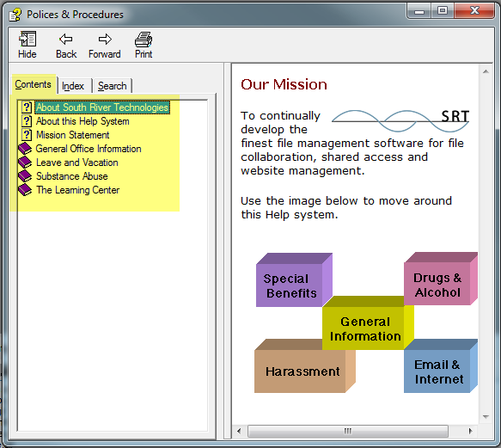This screenshot has width=501, height=448.
Task: Click the Drugs & Alcohol block
Action: 441,279
